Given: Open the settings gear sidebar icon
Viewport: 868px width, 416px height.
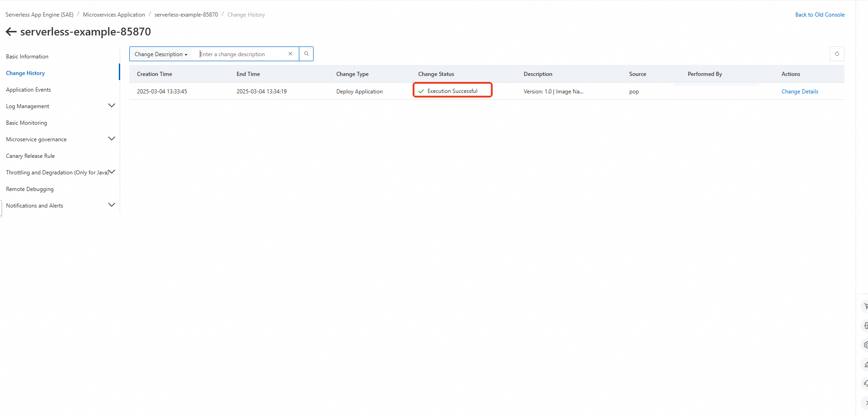Looking at the screenshot, I should point(865,345).
